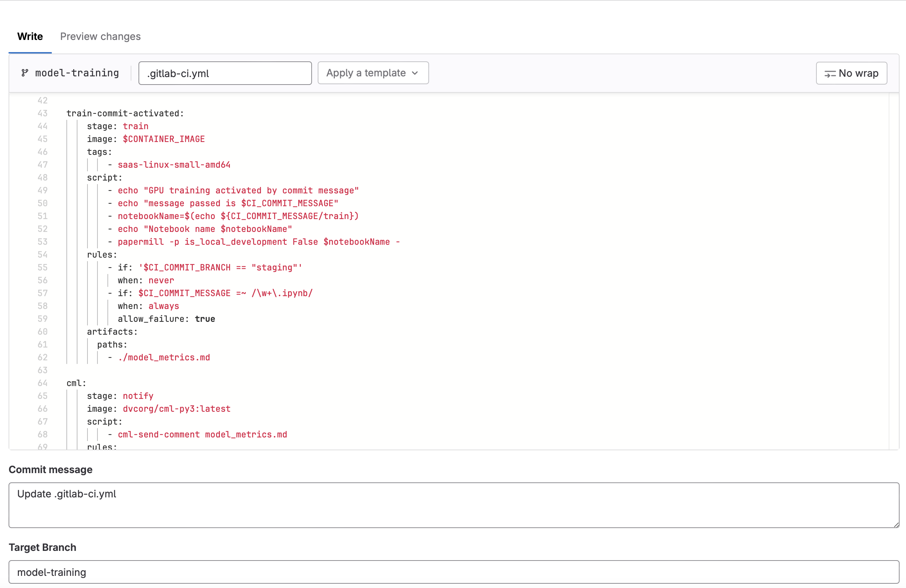The image size is (906, 588).
Task: Click the allow_failure: true line
Action: tap(166, 319)
